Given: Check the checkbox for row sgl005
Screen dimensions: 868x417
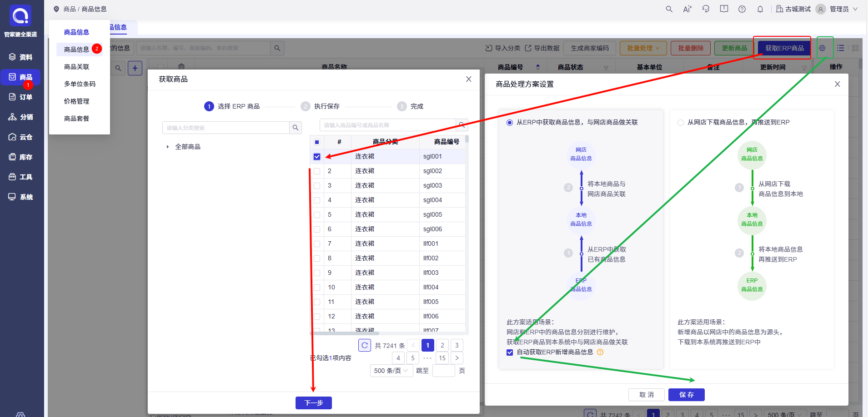Looking at the screenshot, I should point(317,215).
